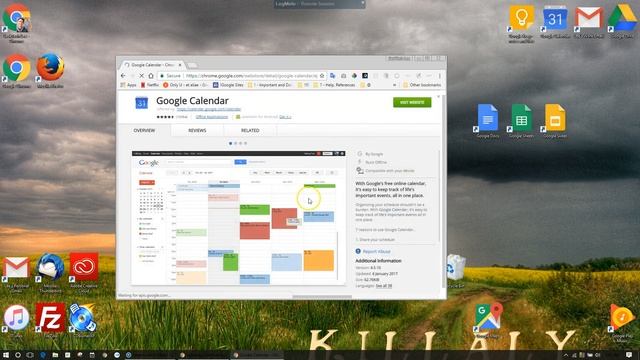Open the Help, References bookmarks folder
Image resolution: width=640 pixels, height=360 pixels.
333,85
